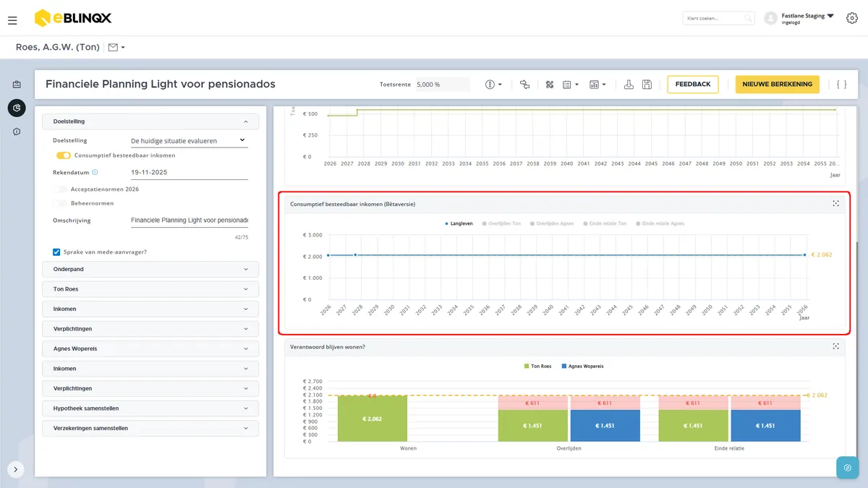
Task: Click the download icon in toolbar
Action: coord(629,85)
